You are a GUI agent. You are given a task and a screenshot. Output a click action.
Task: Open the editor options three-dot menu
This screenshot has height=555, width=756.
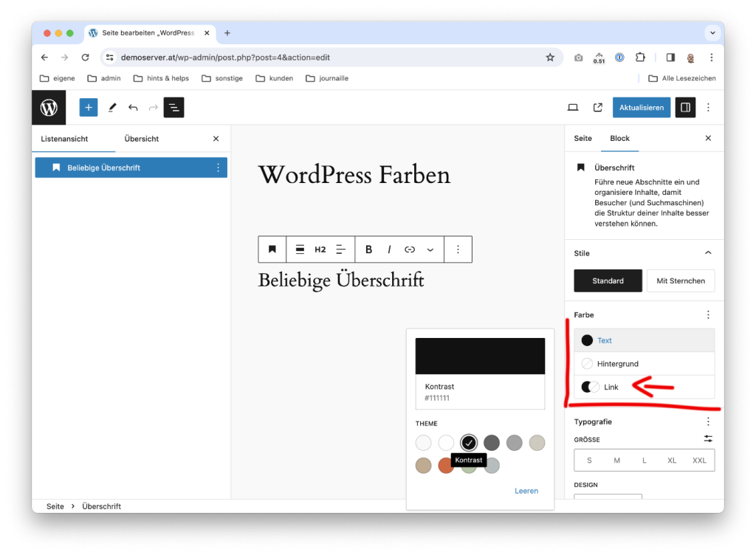point(708,108)
